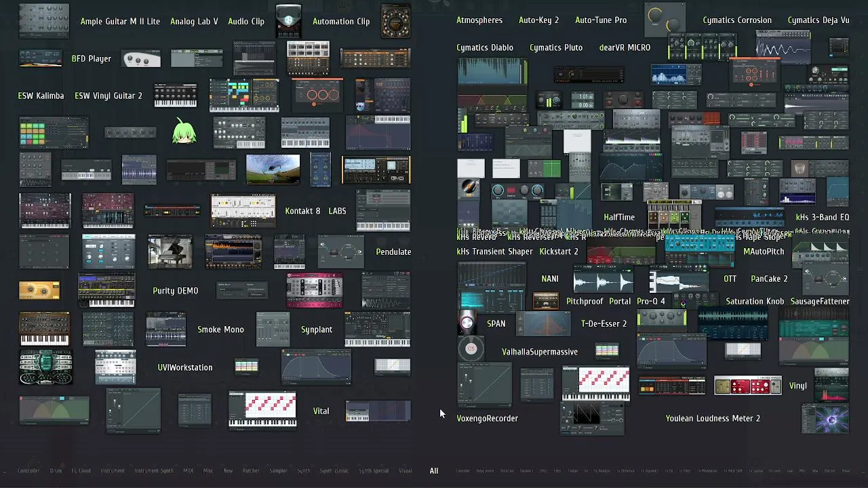Add an Audio Clip channel
The image size is (868, 488).
point(246,21)
